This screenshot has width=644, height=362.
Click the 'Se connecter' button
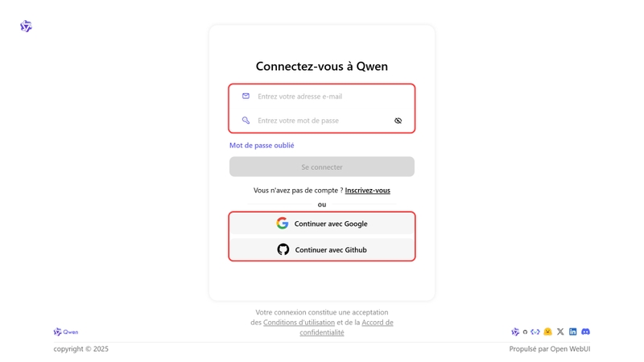pyautogui.click(x=322, y=167)
